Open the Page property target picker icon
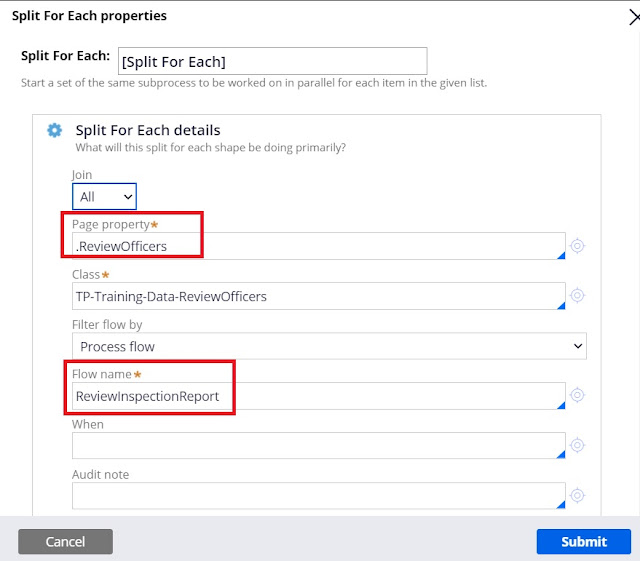The image size is (640, 561). click(x=577, y=246)
